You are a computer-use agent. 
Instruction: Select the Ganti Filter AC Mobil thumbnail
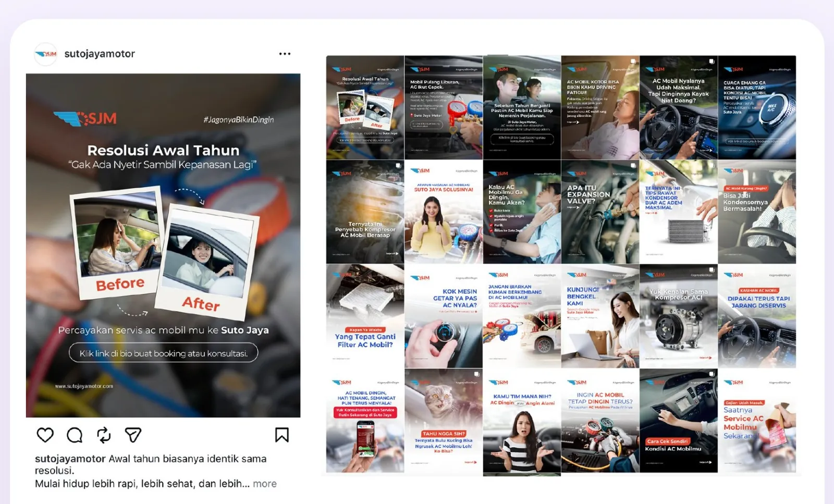pyautogui.click(x=365, y=316)
